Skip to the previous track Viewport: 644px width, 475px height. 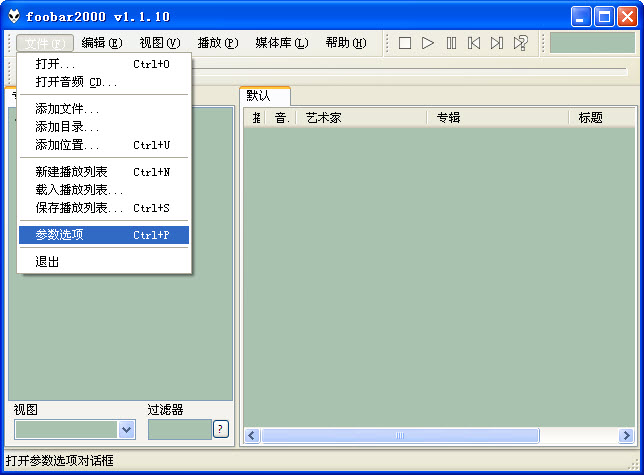(474, 43)
